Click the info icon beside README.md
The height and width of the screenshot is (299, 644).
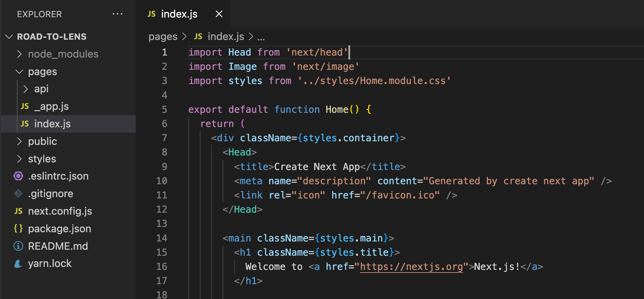pos(18,246)
